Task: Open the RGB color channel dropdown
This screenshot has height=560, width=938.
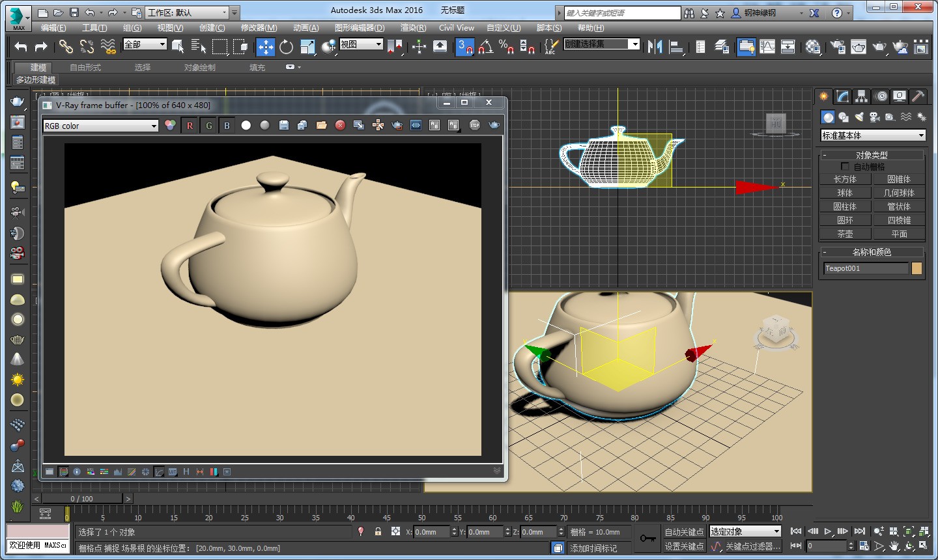Action: pyautogui.click(x=101, y=126)
